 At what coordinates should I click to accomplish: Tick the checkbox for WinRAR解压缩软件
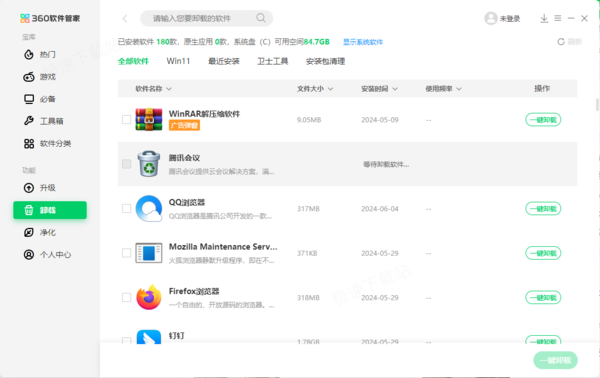[x=126, y=120]
